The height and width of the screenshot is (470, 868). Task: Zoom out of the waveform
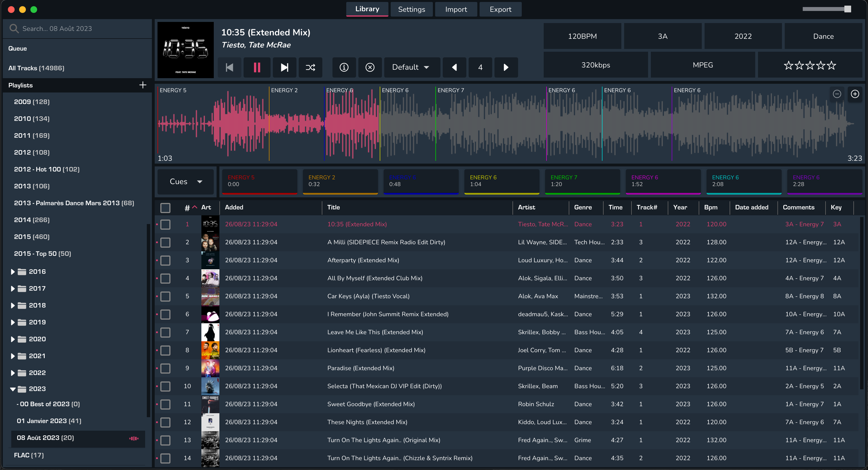837,94
